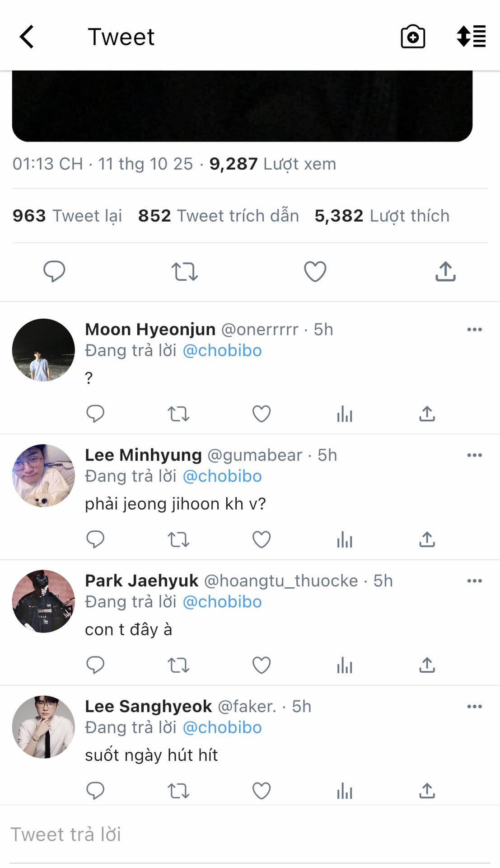Open the 852 Tweet trích dẫn list
Screen dimensions: 500x868
point(219,216)
